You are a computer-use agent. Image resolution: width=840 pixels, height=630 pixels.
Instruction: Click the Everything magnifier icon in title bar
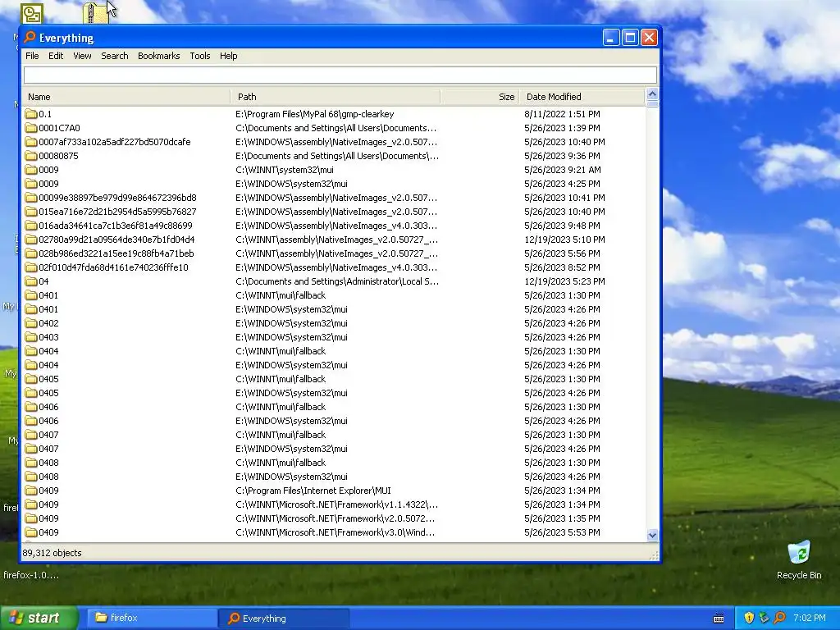tap(30, 37)
